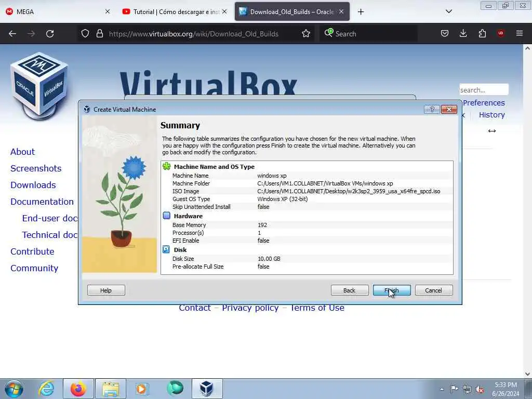The width and height of the screenshot is (532, 399).
Task: Close the YouTube Tutorial tab
Action: [x=224, y=11]
